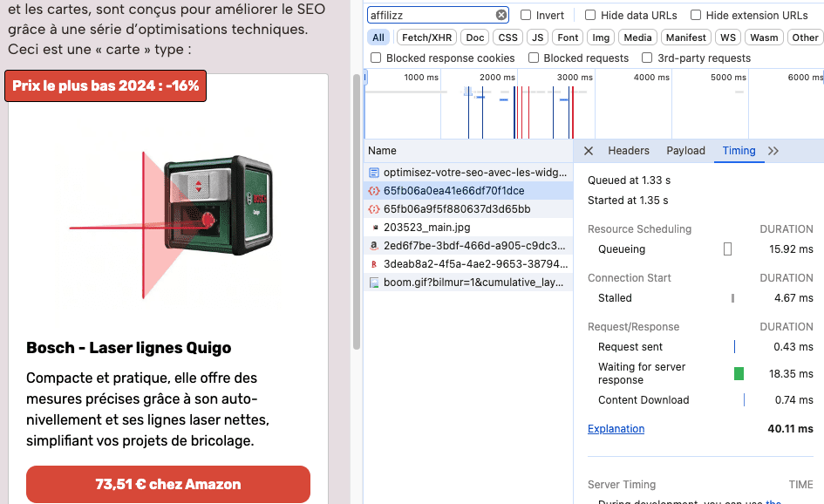Check 3rd-party requests option

tap(647, 58)
